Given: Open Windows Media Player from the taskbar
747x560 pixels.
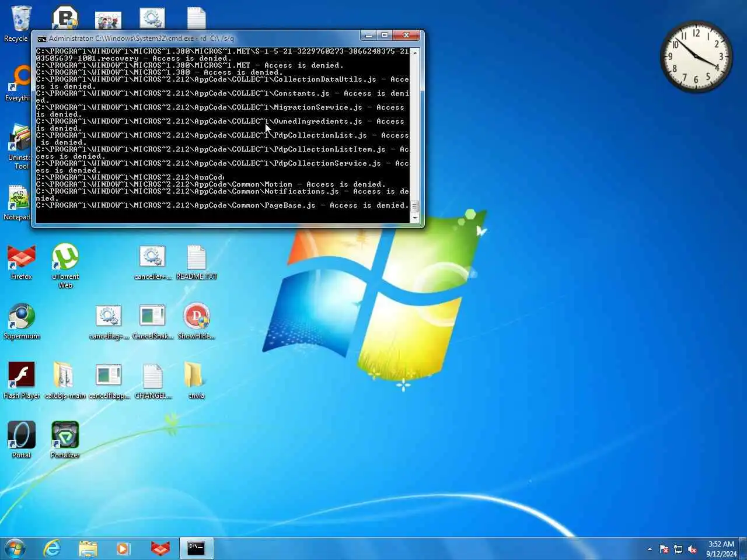Looking at the screenshot, I should coord(123,548).
